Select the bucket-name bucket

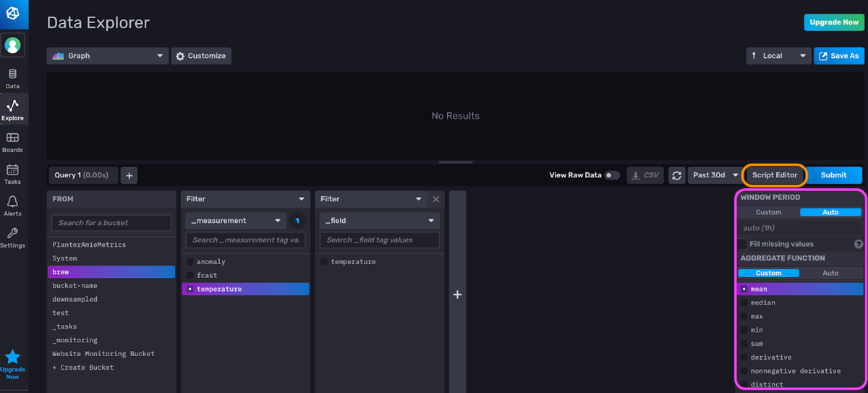coord(111,286)
